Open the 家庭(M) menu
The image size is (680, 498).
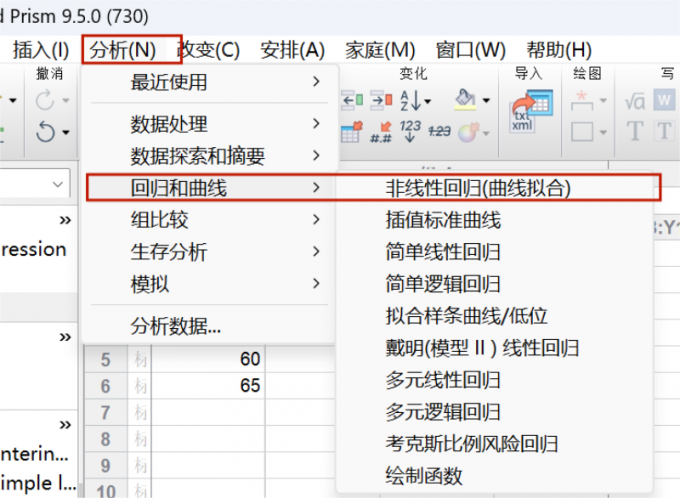click(x=380, y=50)
